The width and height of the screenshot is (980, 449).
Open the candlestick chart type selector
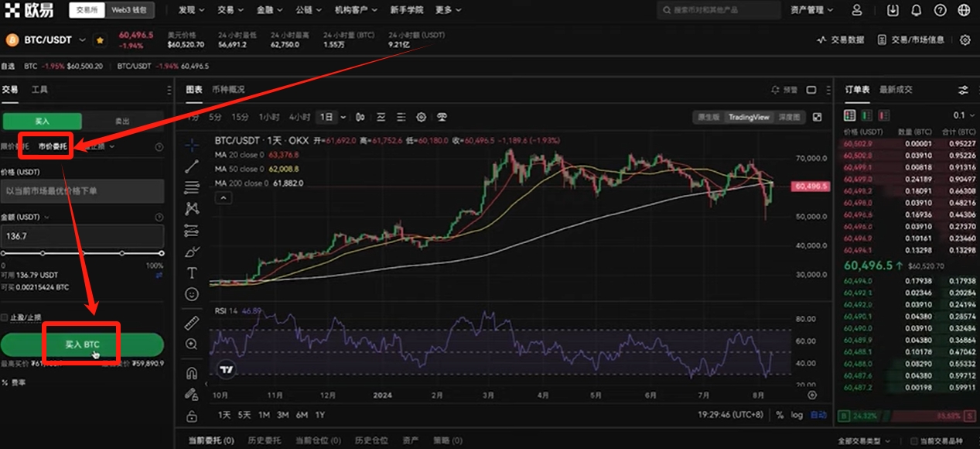(x=360, y=117)
